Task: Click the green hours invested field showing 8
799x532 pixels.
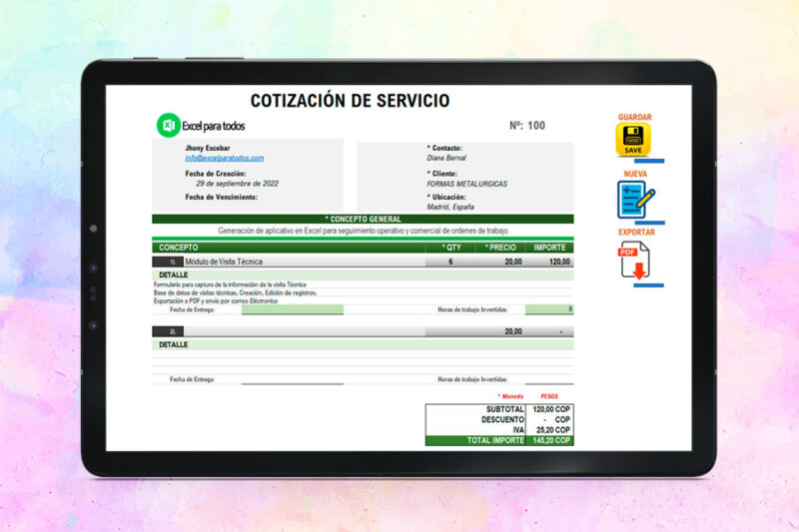Action: [x=549, y=309]
